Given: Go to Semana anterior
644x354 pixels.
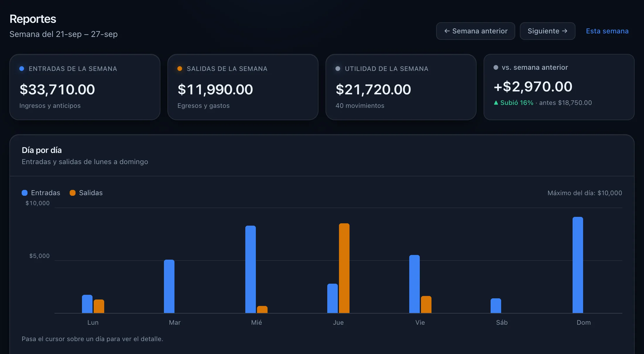Looking at the screenshot, I should 475,31.
